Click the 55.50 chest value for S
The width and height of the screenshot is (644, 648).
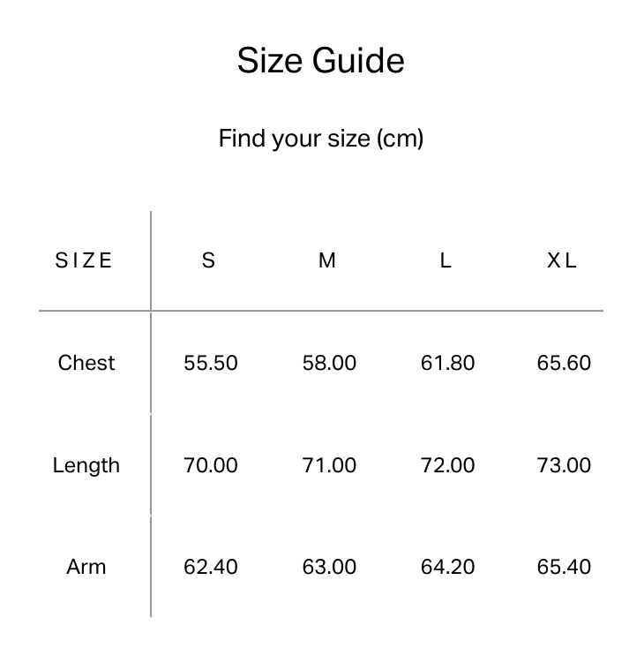point(211,363)
